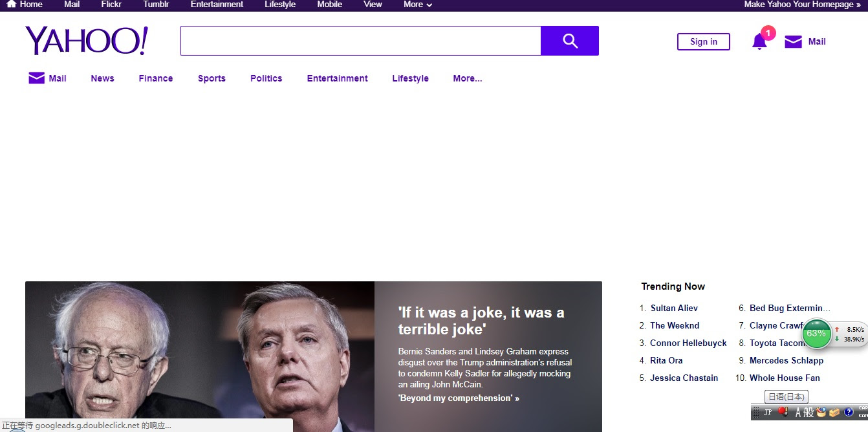Click the Home icon in the top bar
This screenshot has height=432, width=868.
tap(11, 4)
